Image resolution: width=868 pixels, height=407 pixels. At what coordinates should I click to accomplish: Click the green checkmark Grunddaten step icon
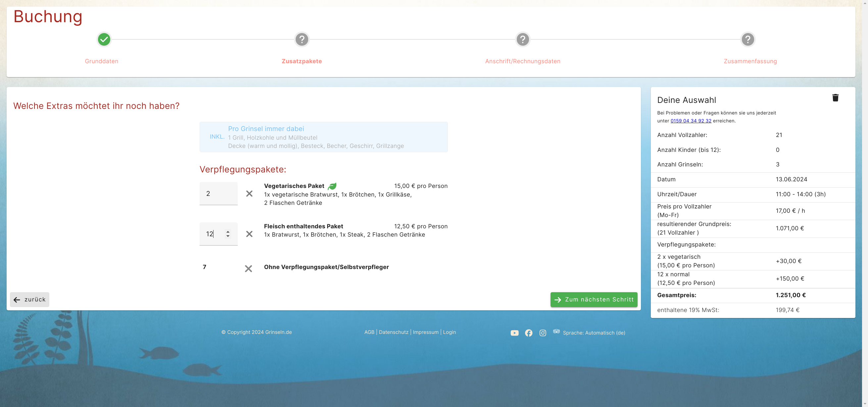click(104, 39)
